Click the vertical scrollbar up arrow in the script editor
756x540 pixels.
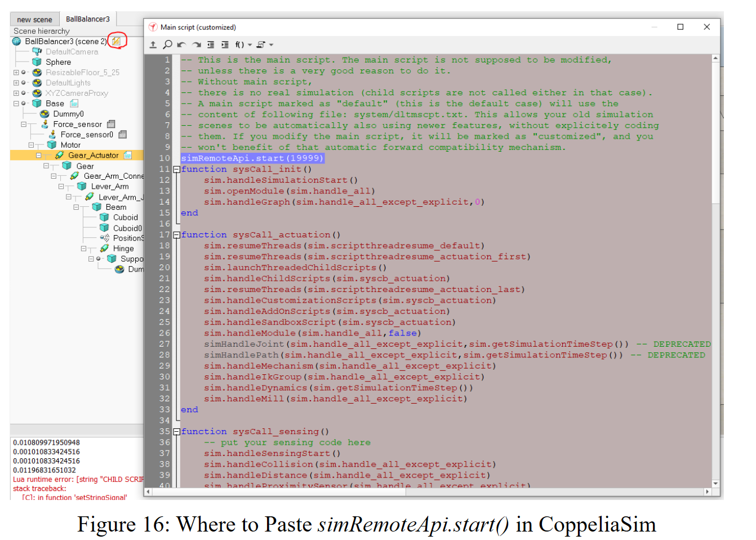[x=715, y=58]
